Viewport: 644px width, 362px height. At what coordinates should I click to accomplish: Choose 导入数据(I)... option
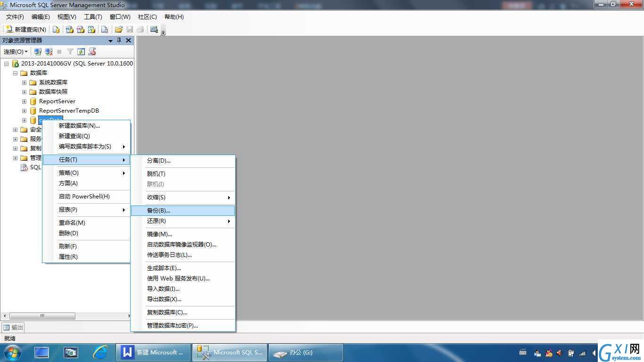[183, 289]
